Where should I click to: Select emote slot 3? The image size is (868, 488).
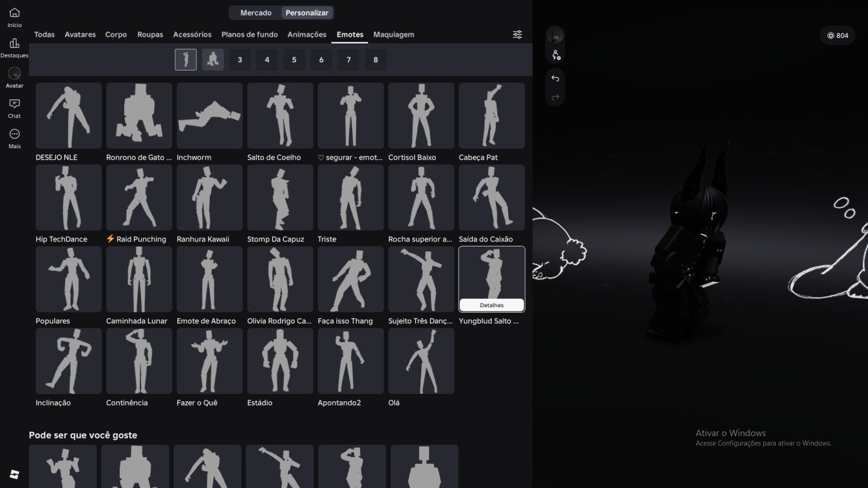pyautogui.click(x=240, y=60)
